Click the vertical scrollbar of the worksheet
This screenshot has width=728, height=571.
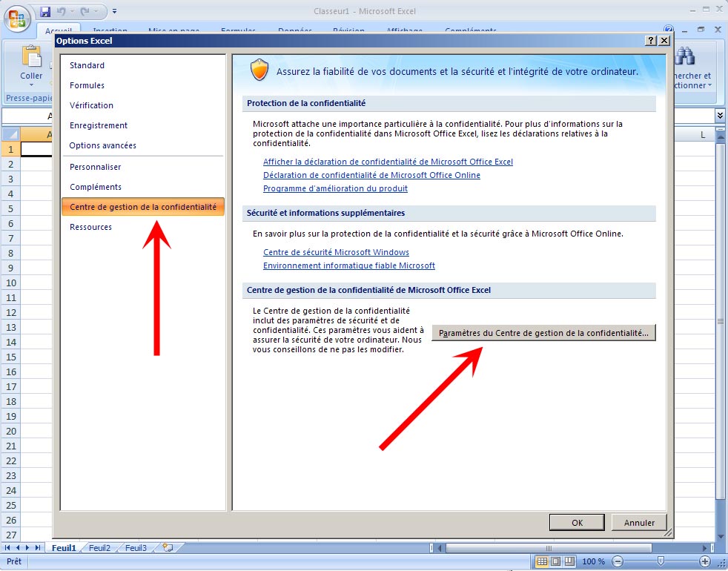(720, 322)
